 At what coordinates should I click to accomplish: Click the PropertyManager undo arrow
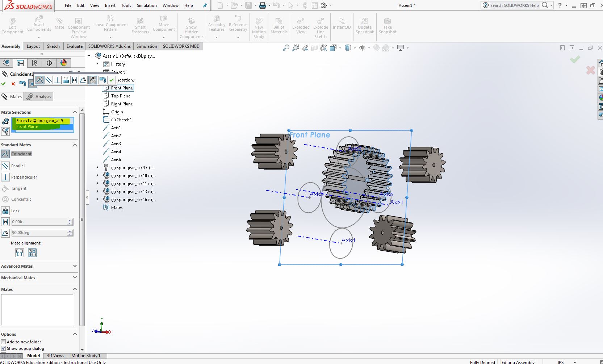[22, 84]
